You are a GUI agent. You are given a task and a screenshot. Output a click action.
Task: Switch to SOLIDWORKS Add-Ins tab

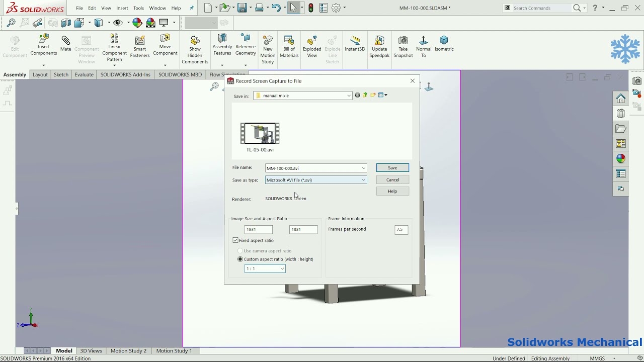pos(125,74)
